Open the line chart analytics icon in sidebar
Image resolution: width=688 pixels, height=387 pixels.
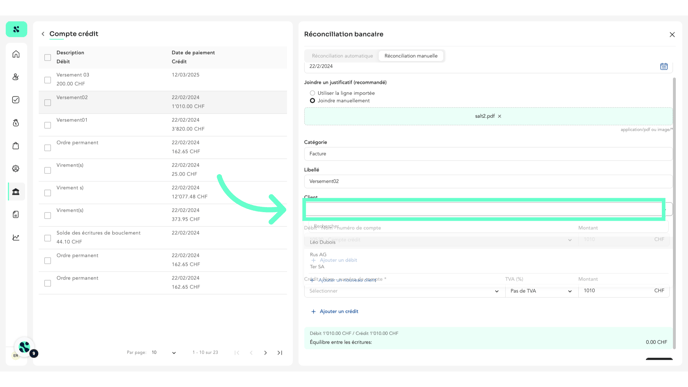[x=16, y=237]
